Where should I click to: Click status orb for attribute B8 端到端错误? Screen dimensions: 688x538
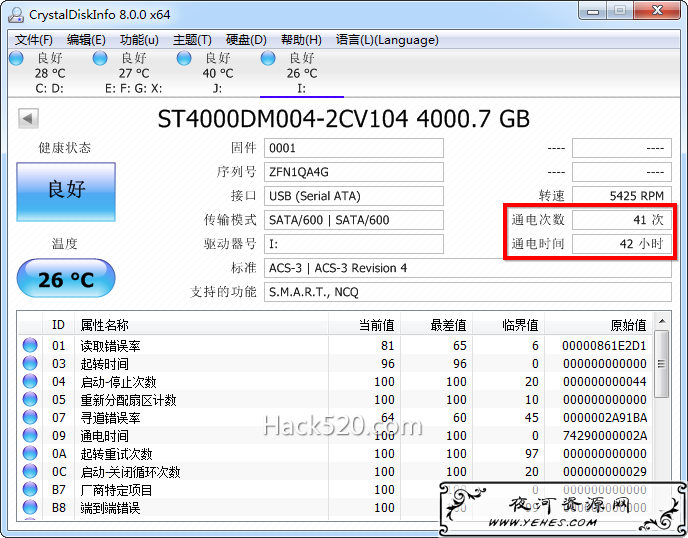click(30, 507)
